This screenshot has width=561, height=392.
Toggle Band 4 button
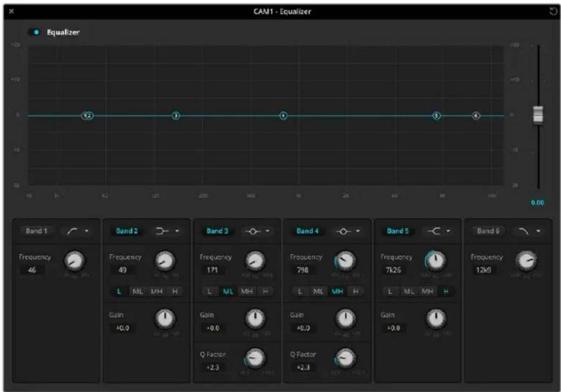307,231
